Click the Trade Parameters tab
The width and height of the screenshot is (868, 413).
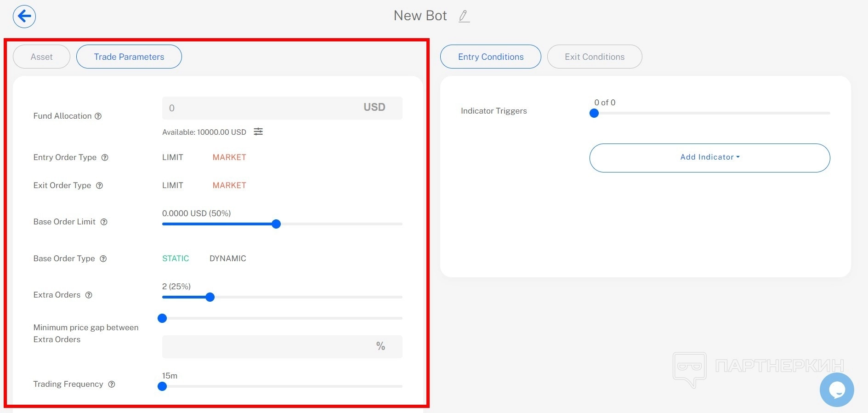pyautogui.click(x=129, y=57)
